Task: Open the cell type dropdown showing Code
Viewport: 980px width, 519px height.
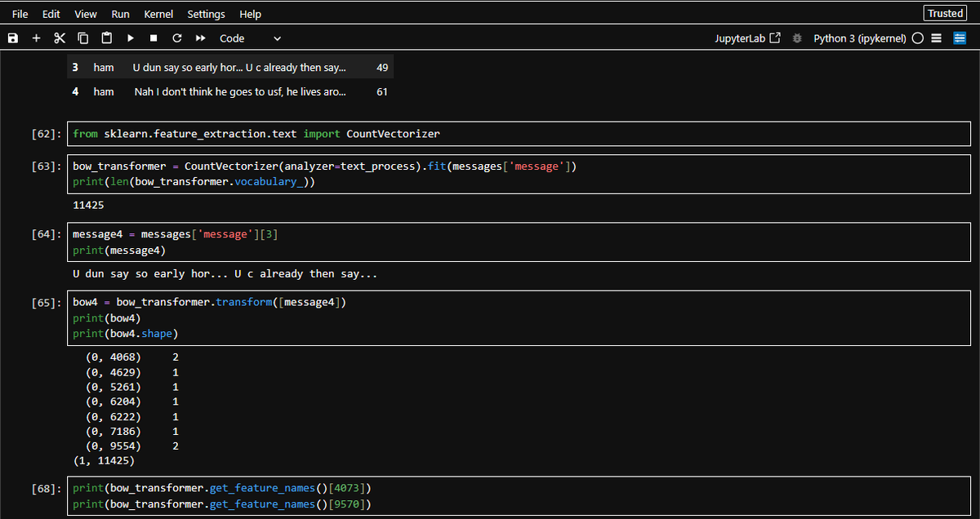Action: (x=250, y=38)
